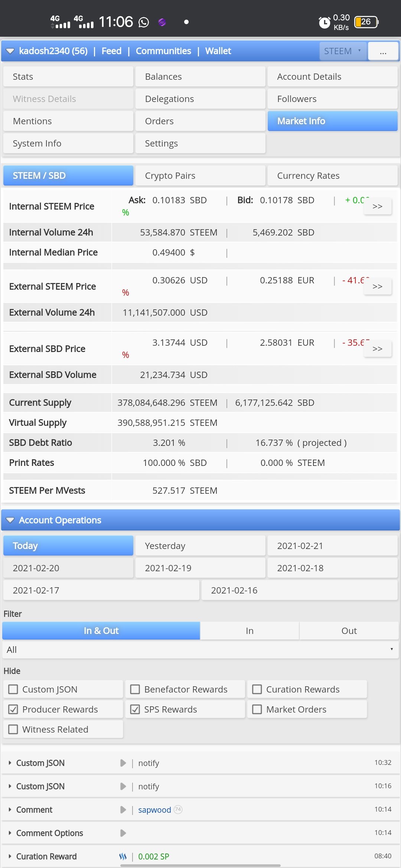Expand the 10:16 Custom JSON operation
This screenshot has width=401, height=868.
tap(10, 786)
